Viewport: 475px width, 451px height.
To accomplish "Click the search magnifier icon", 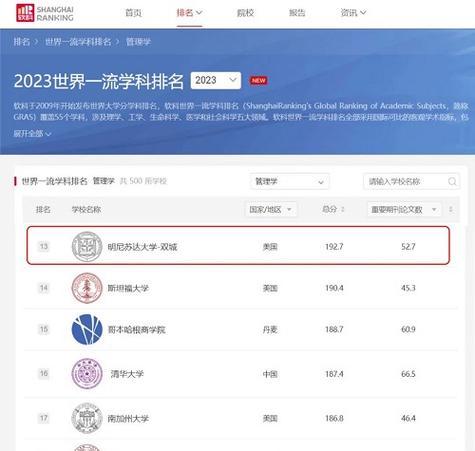I will (x=452, y=182).
